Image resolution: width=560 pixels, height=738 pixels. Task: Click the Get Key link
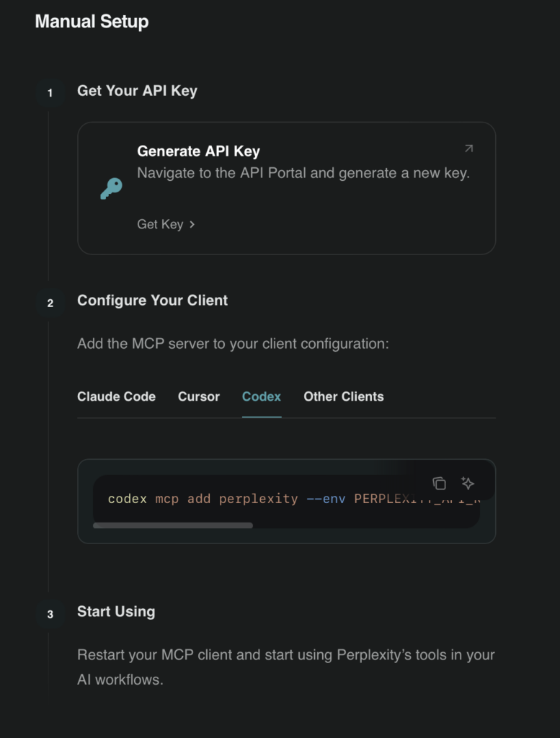pyautogui.click(x=160, y=224)
